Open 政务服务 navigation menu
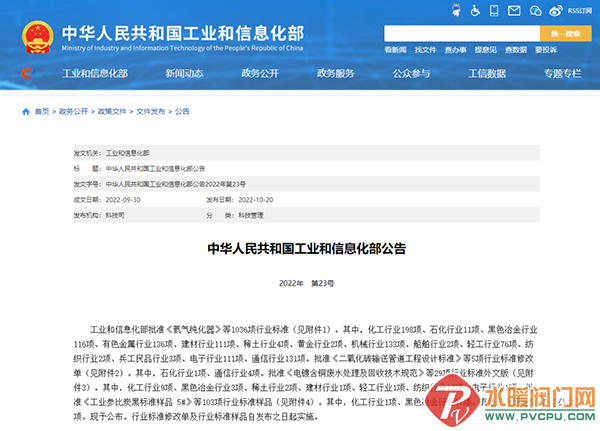 (x=336, y=73)
